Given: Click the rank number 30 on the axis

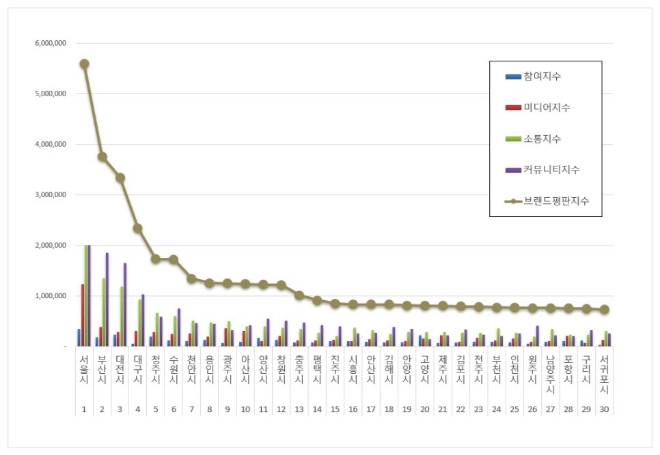Looking at the screenshot, I should pos(605,408).
